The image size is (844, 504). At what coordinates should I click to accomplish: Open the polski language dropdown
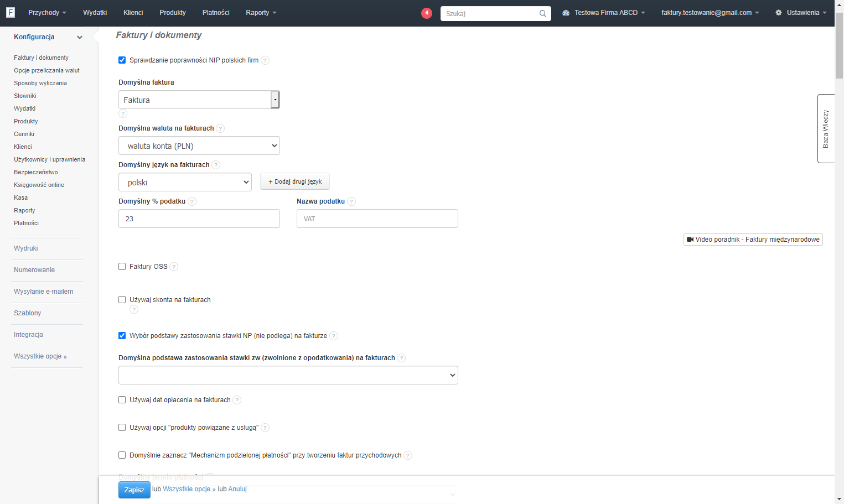click(185, 182)
